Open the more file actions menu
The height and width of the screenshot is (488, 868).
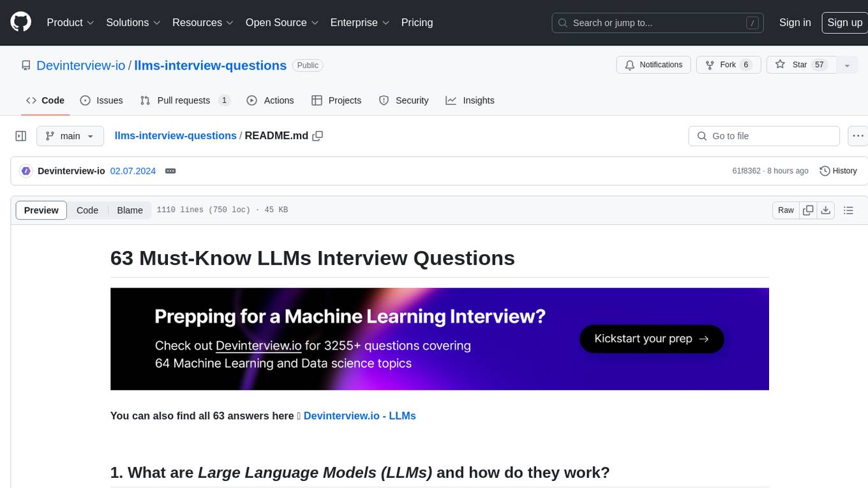pos(858,136)
